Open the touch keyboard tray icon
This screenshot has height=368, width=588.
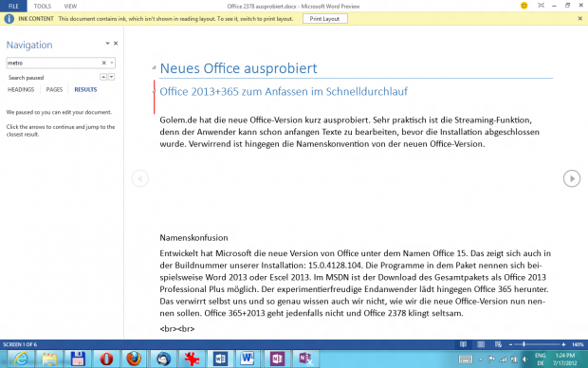pyautogui.click(x=466, y=359)
